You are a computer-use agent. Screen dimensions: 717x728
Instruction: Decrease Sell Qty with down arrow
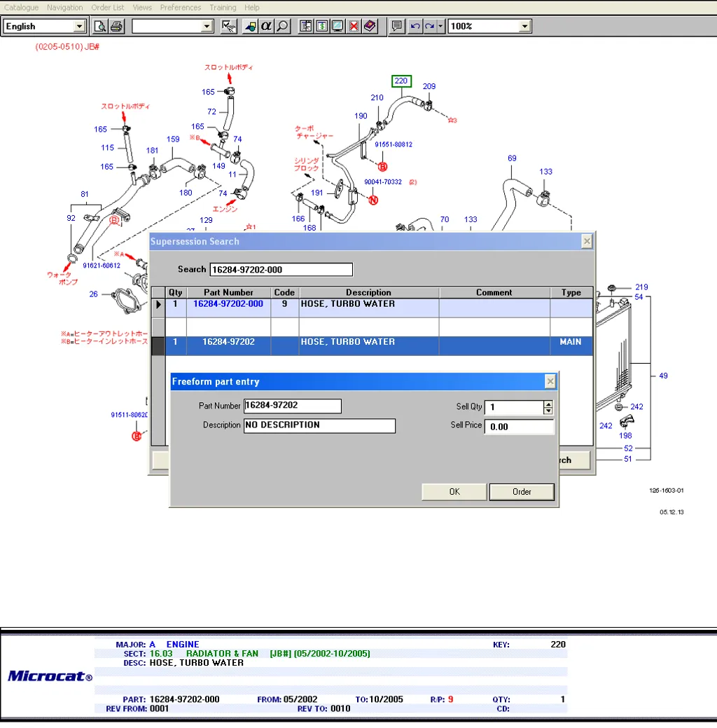[x=548, y=411]
